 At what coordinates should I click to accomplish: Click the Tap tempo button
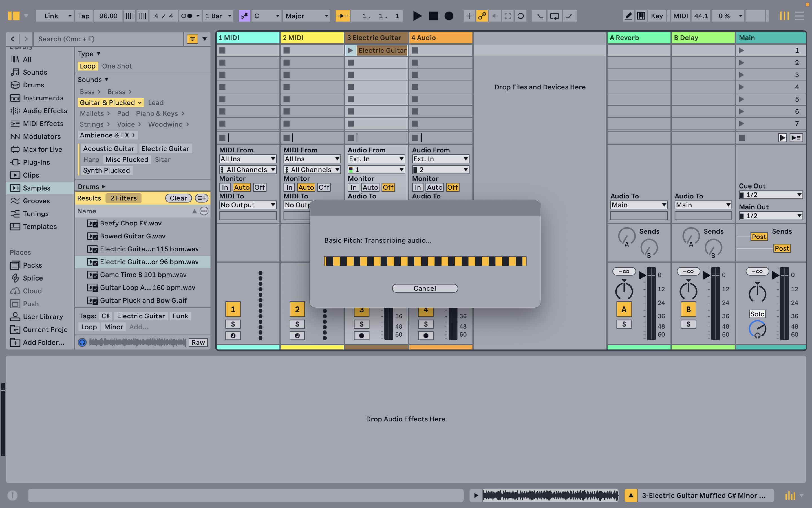[x=83, y=16]
